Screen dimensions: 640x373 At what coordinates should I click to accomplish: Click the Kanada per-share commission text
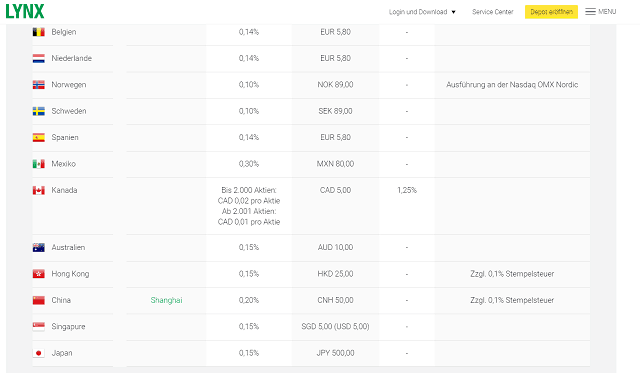(249, 206)
